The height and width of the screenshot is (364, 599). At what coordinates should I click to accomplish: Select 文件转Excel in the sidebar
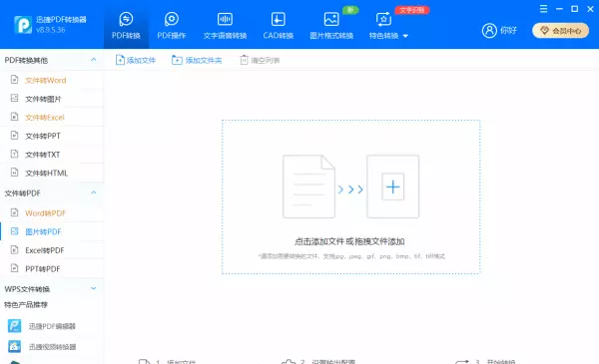52,117
